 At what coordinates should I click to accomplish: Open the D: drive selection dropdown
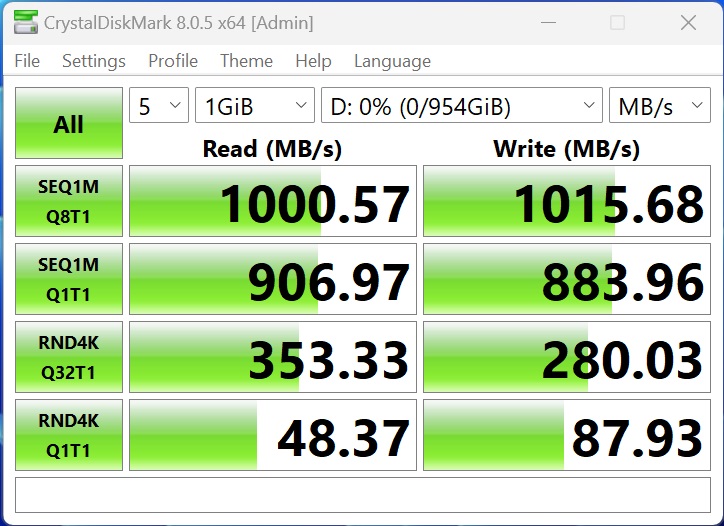coord(461,106)
